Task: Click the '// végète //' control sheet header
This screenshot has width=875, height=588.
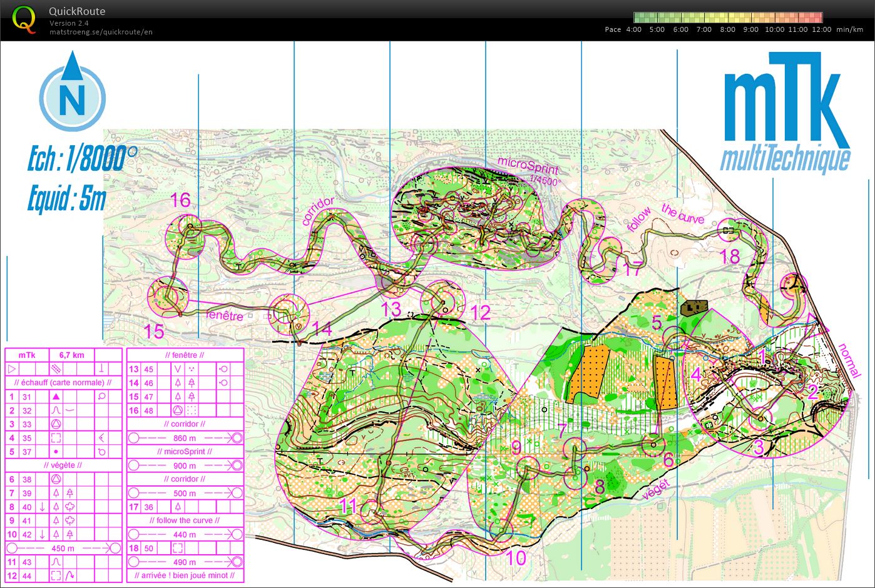Action: point(63,465)
